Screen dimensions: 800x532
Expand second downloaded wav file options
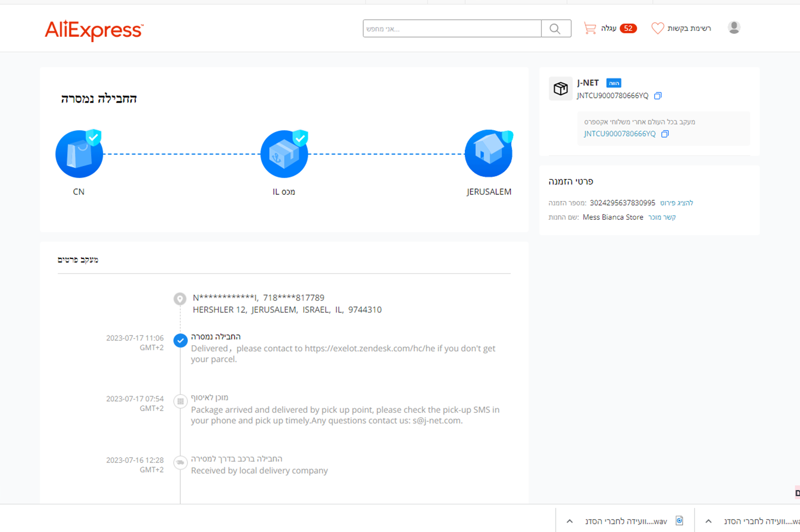click(x=708, y=521)
